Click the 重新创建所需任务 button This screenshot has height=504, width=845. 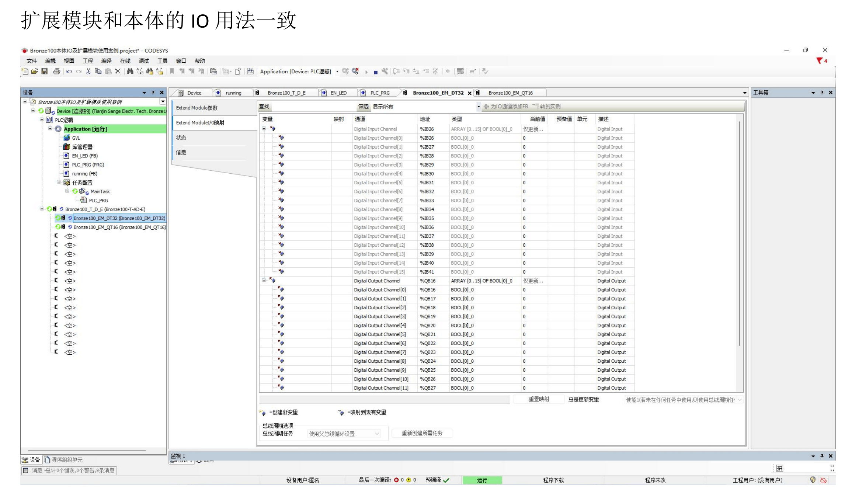(x=422, y=433)
